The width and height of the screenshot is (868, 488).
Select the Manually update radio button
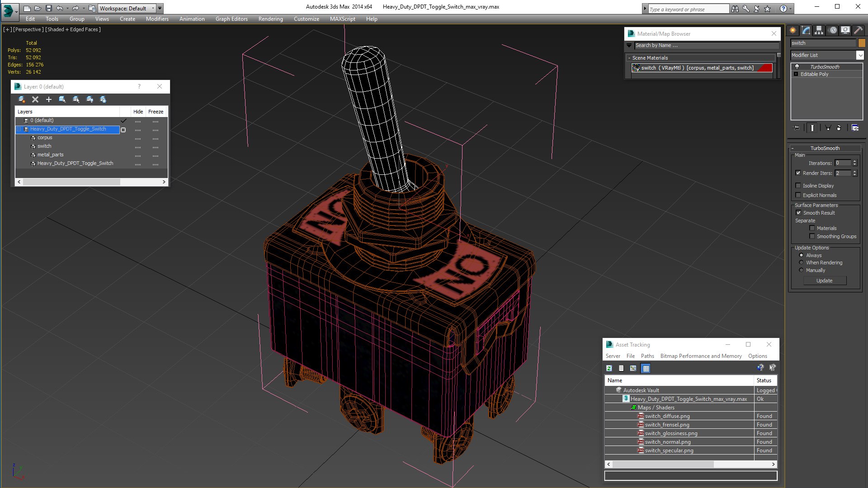click(802, 270)
